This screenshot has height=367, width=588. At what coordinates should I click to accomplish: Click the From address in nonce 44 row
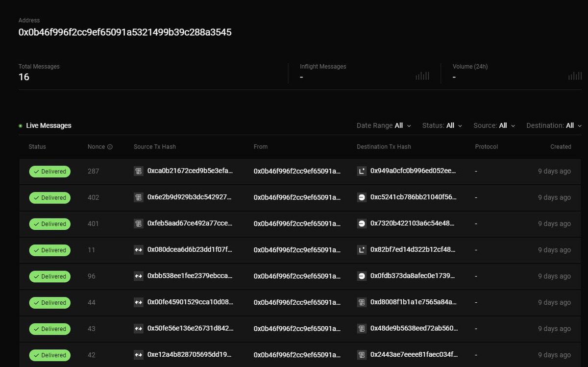pyautogui.click(x=297, y=303)
